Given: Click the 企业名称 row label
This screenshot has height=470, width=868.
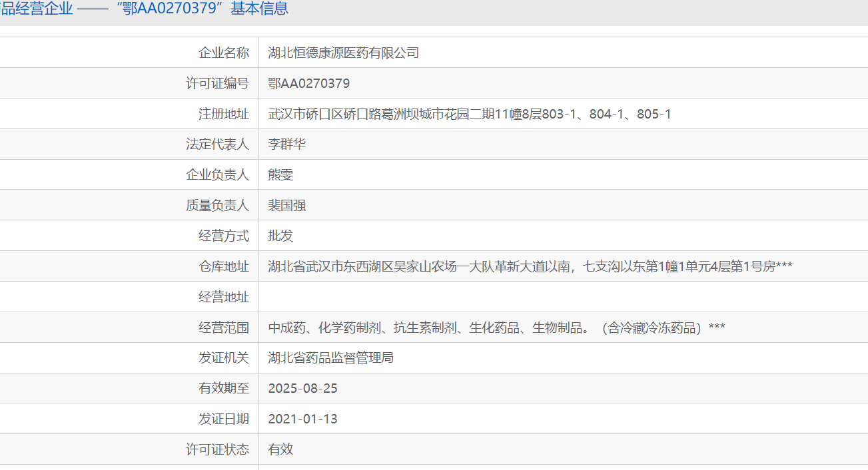Looking at the screenshot, I should pos(224,53).
